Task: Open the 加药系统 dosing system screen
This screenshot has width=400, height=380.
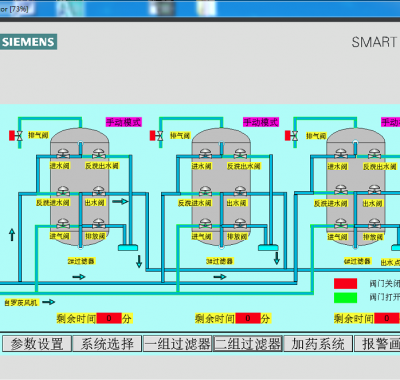Action: (x=318, y=344)
